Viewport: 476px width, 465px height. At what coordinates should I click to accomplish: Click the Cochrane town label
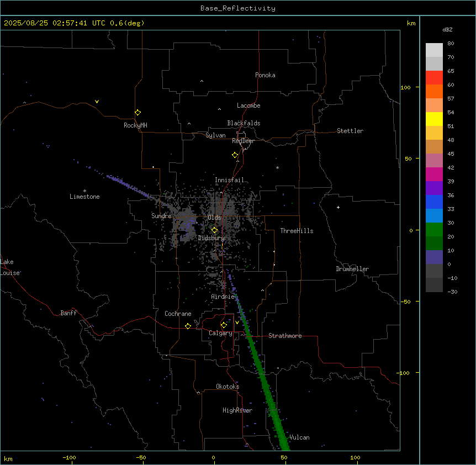(x=178, y=314)
